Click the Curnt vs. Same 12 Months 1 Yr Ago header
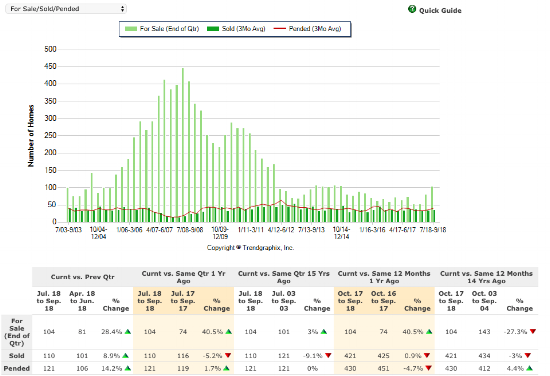This screenshot has width=550, height=376. (x=384, y=277)
